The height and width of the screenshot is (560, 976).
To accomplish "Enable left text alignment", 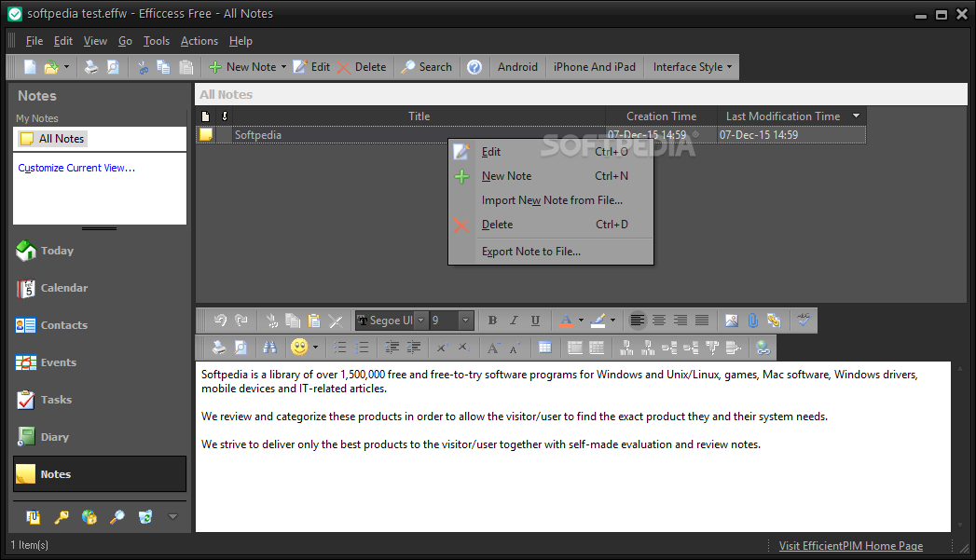I will tap(638, 321).
